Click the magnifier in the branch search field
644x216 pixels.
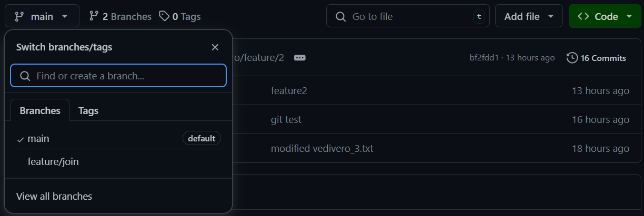(x=25, y=76)
